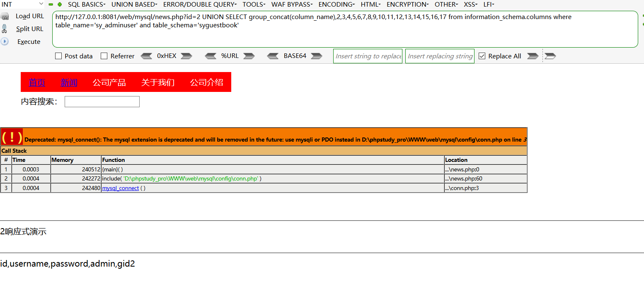Focus the 'Insert replacing string' field
The height and width of the screenshot is (284, 644).
[x=440, y=56]
